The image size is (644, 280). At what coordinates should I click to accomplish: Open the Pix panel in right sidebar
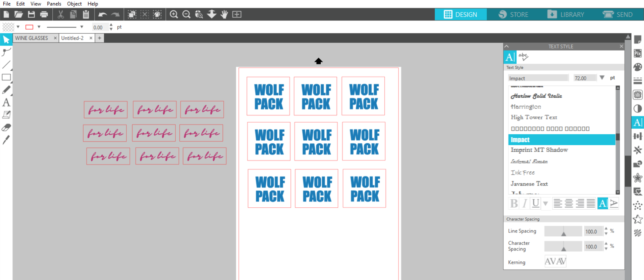638,53
